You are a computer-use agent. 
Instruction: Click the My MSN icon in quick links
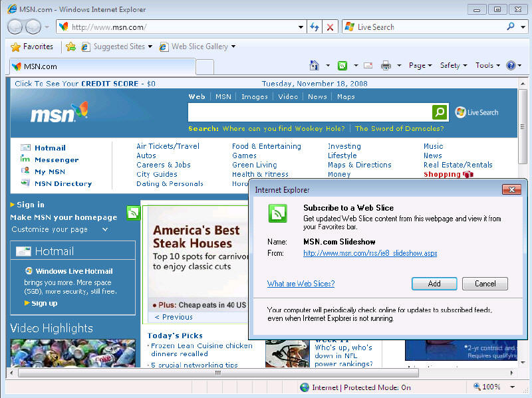click(x=25, y=171)
